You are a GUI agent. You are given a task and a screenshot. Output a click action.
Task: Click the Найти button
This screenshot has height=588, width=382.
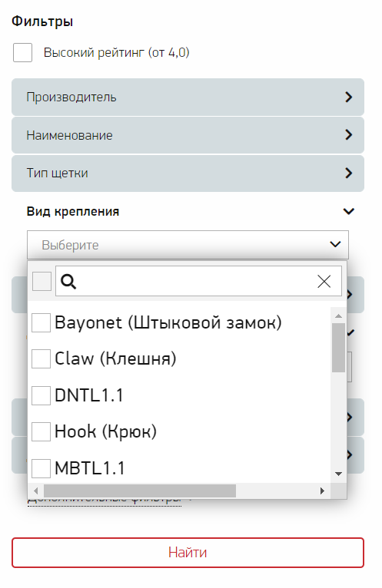pyautogui.click(x=188, y=553)
